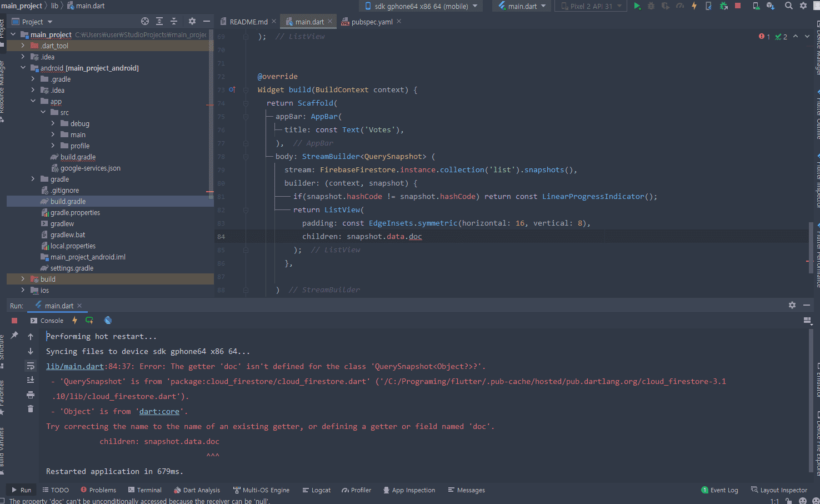Click the locate-file crosshair icon in Project panel
This screenshot has width=820, height=504.
145,22
